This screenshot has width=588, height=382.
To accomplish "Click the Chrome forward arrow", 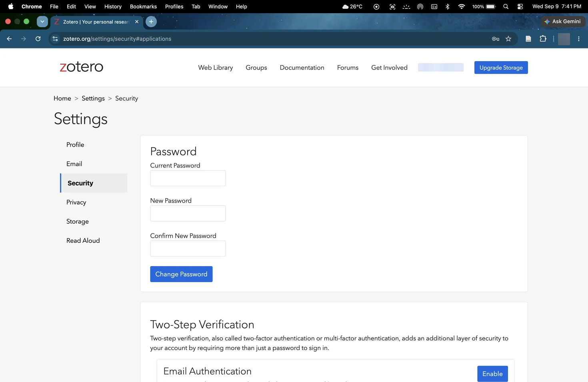I will [24, 39].
